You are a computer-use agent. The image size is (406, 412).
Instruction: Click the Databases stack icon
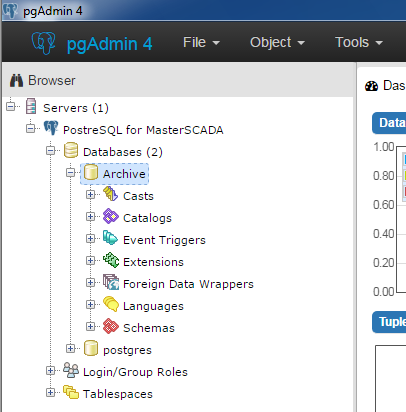click(x=71, y=150)
